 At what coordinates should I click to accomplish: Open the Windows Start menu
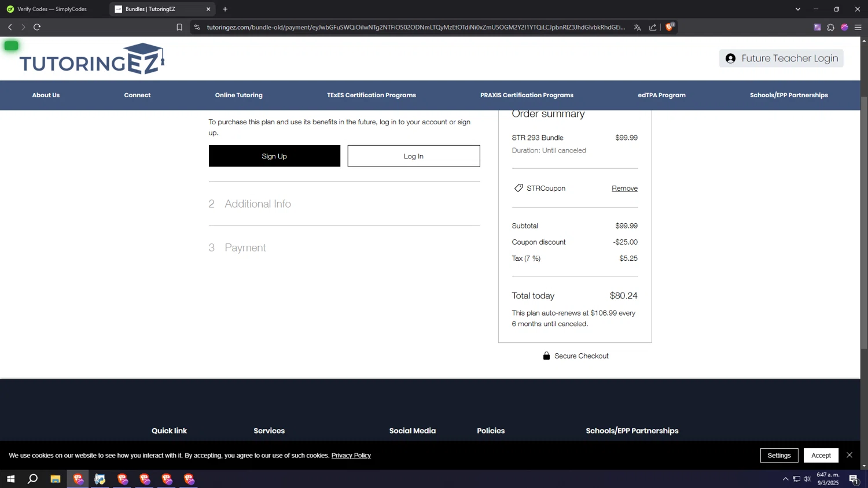tap(10, 479)
